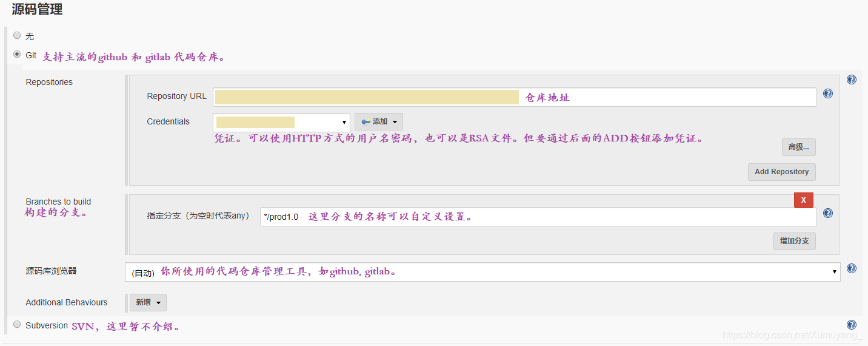The width and height of the screenshot is (868, 346).
Task: Click the Add Repository button
Action: [782, 172]
